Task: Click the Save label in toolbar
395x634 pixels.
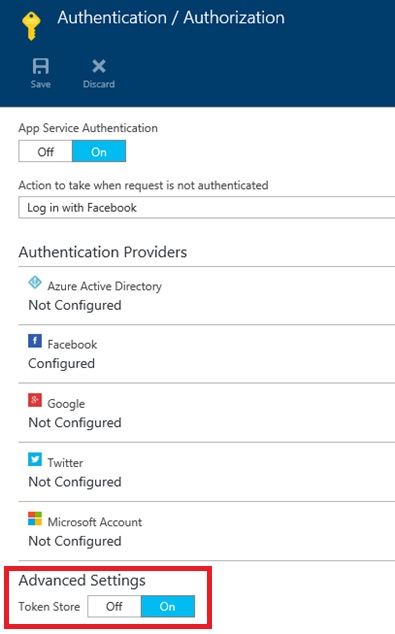Action: click(x=40, y=84)
